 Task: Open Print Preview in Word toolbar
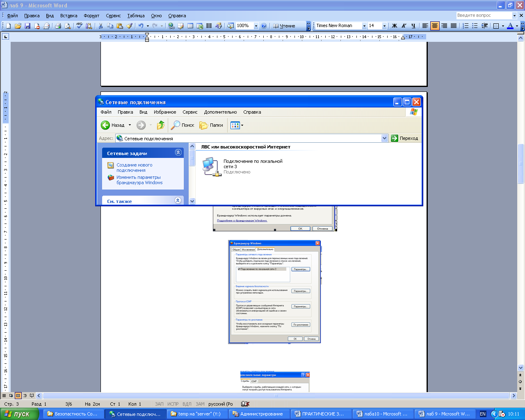coord(68,26)
